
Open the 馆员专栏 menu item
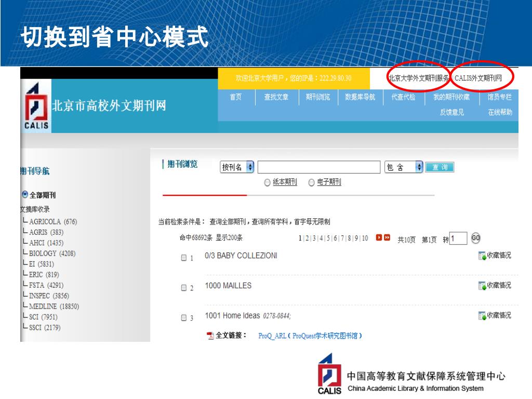coord(499,97)
